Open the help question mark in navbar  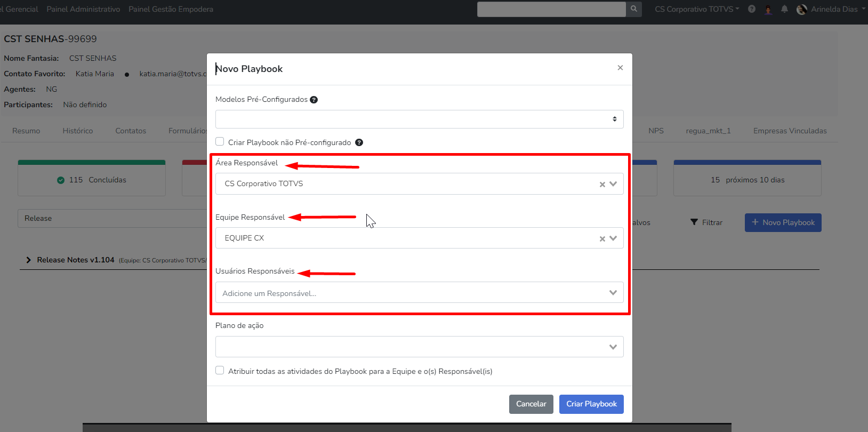pos(752,9)
